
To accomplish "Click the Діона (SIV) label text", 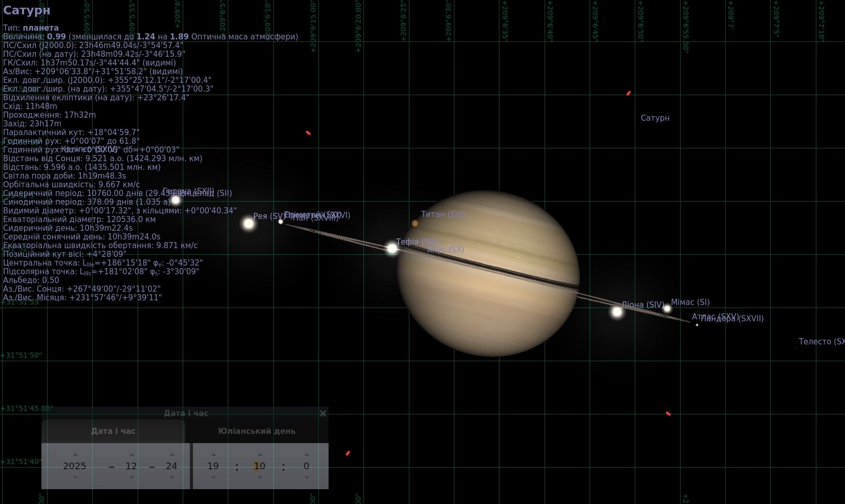I will (x=643, y=305).
